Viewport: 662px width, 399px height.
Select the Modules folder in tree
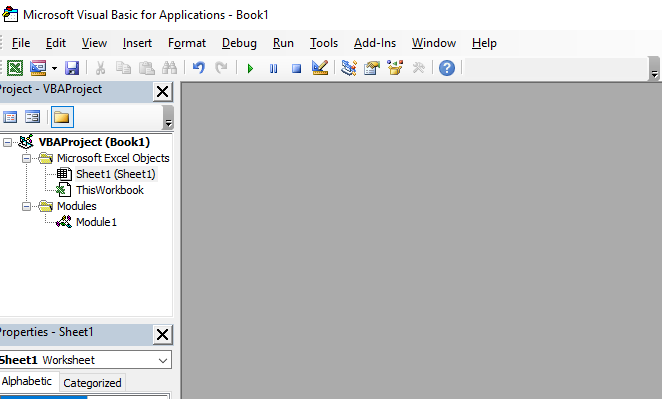point(76,206)
